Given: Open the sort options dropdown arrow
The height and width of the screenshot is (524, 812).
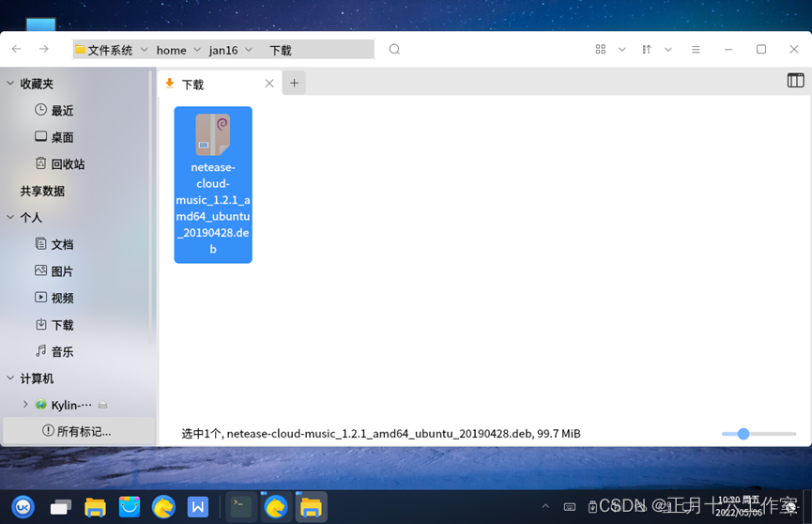Looking at the screenshot, I should 668,50.
